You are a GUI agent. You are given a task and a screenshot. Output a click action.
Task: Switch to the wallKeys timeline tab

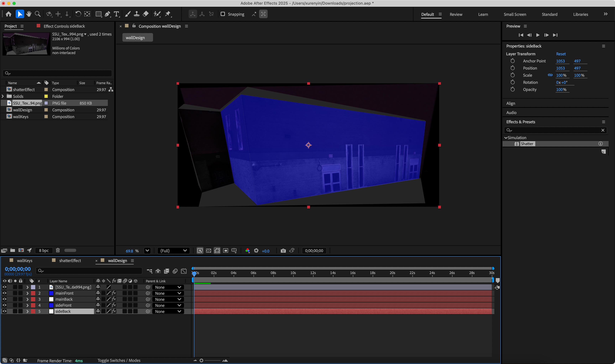tap(25, 260)
